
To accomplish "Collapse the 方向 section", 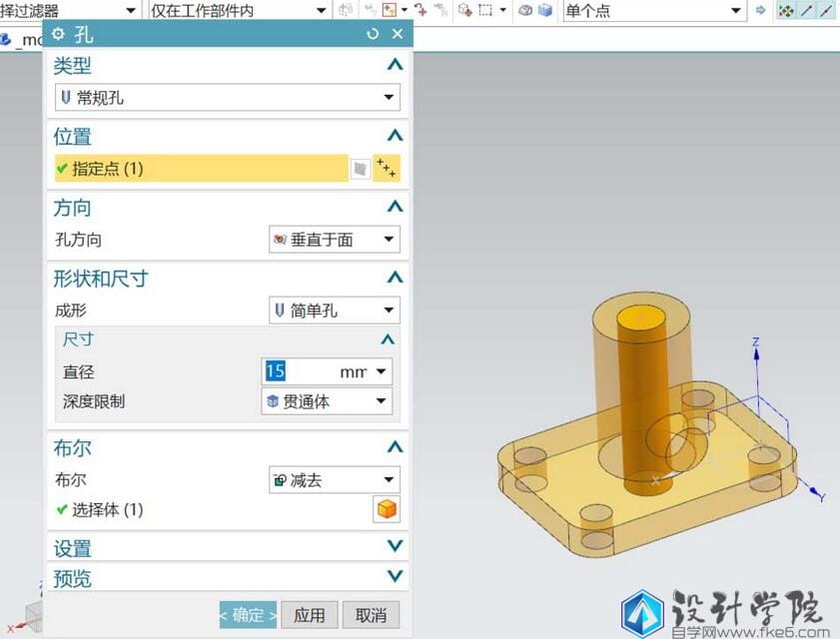I will (x=395, y=207).
